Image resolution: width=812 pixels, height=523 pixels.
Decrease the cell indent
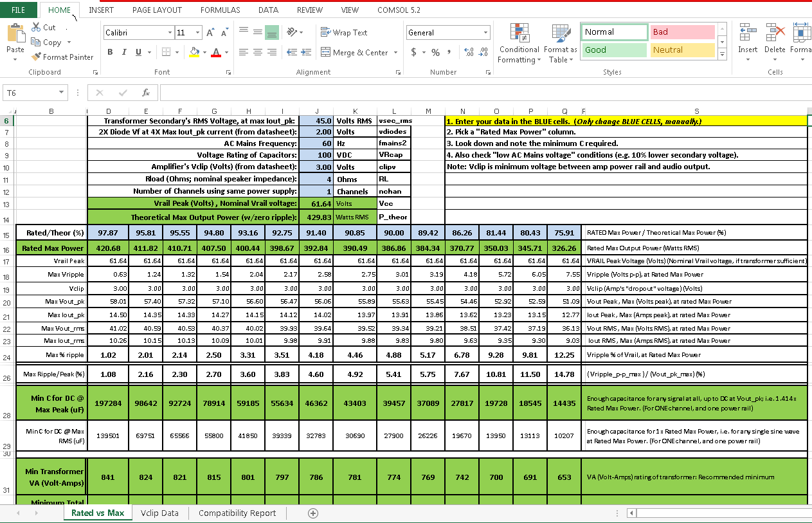[292, 52]
